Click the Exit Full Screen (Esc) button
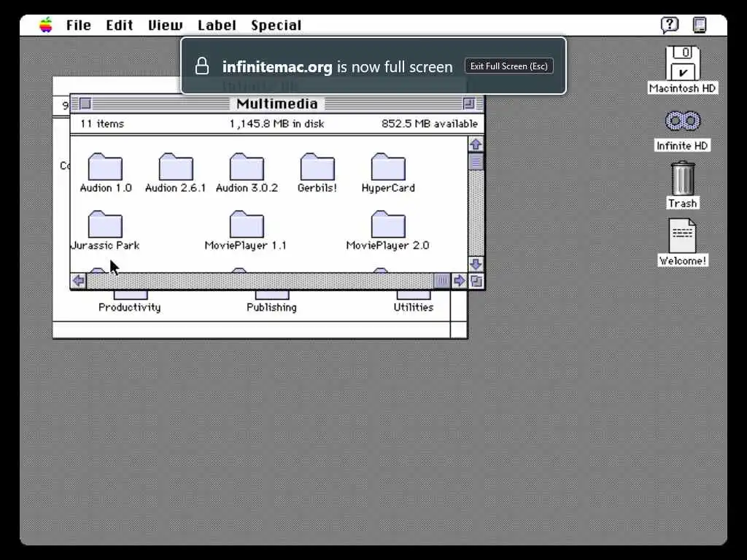 coord(508,66)
